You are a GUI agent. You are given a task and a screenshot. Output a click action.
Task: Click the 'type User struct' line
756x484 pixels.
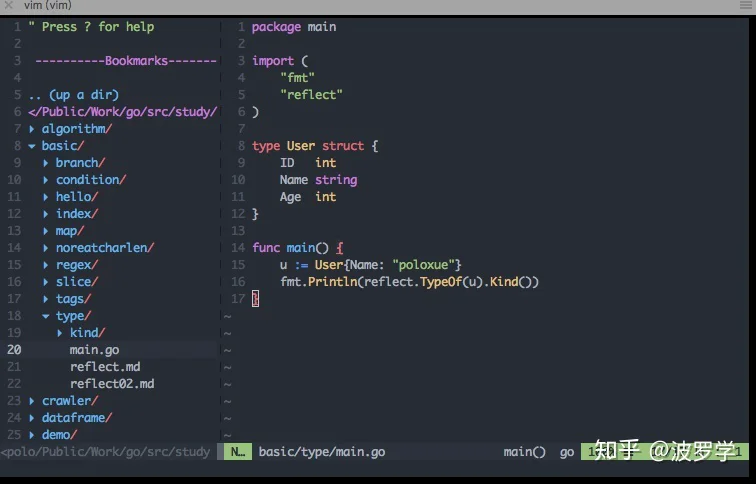tap(315, 146)
